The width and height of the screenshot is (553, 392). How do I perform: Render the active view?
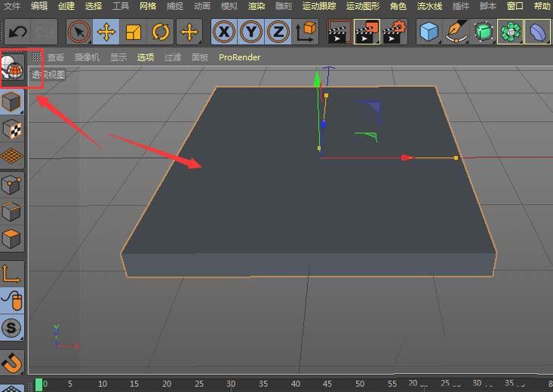point(339,32)
